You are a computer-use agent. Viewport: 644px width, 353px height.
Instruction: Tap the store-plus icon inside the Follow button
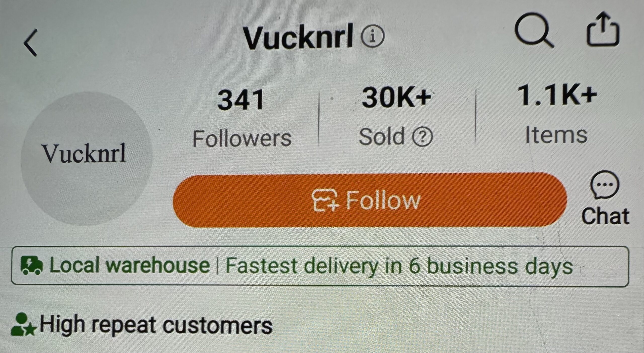(x=325, y=200)
